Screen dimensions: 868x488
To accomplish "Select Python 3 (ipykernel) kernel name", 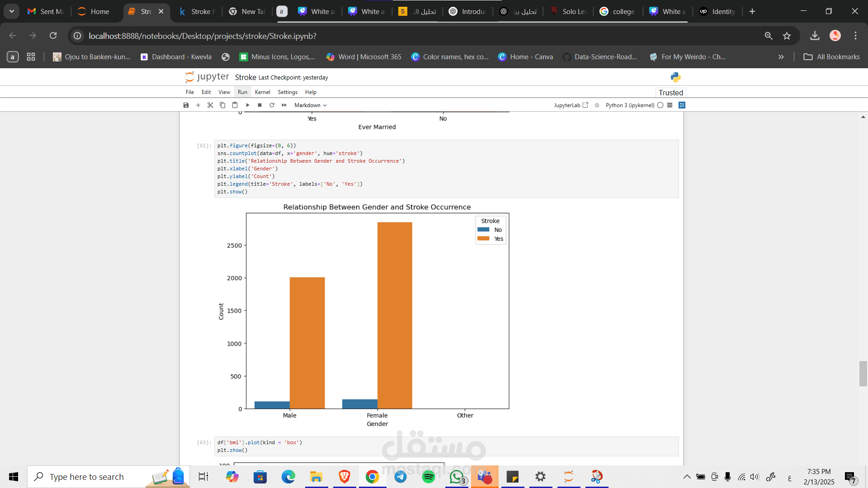I will click(630, 105).
